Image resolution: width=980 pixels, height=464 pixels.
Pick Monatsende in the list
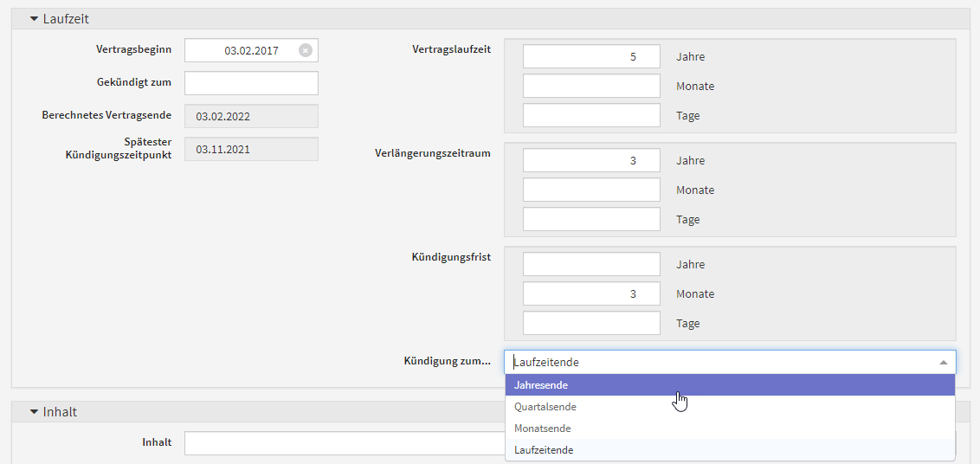point(543,429)
